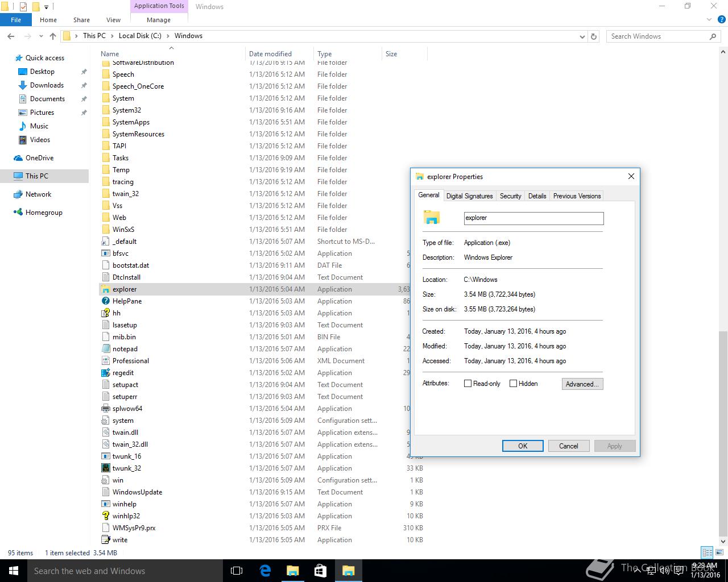Image resolution: width=728 pixels, height=582 pixels.
Task: Click the HelpPane blue question mark icon
Action: click(105, 301)
